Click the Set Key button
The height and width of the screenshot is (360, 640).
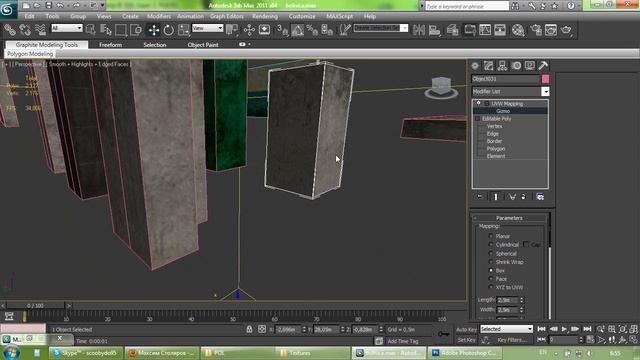pyautogui.click(x=466, y=340)
